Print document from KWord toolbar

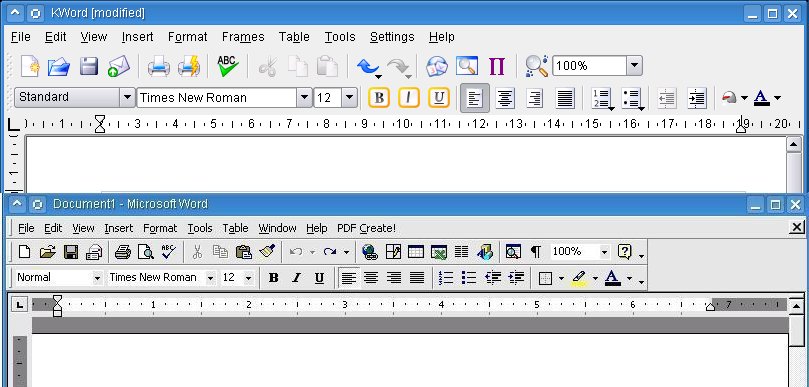click(158, 67)
